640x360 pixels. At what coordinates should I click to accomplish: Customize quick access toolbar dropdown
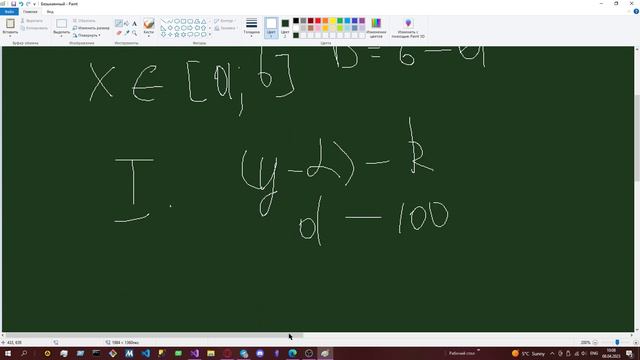pyautogui.click(x=35, y=4)
